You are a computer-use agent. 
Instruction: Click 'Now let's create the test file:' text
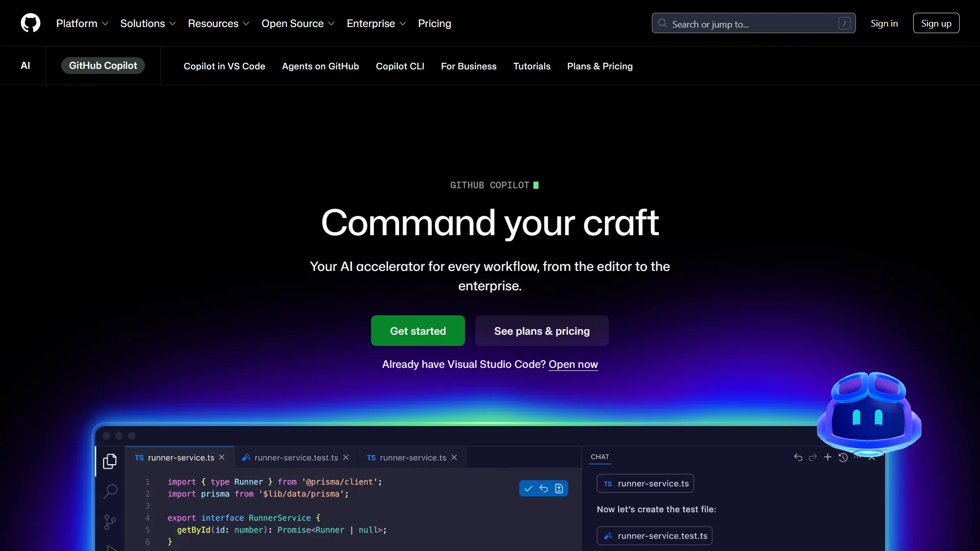tap(656, 509)
